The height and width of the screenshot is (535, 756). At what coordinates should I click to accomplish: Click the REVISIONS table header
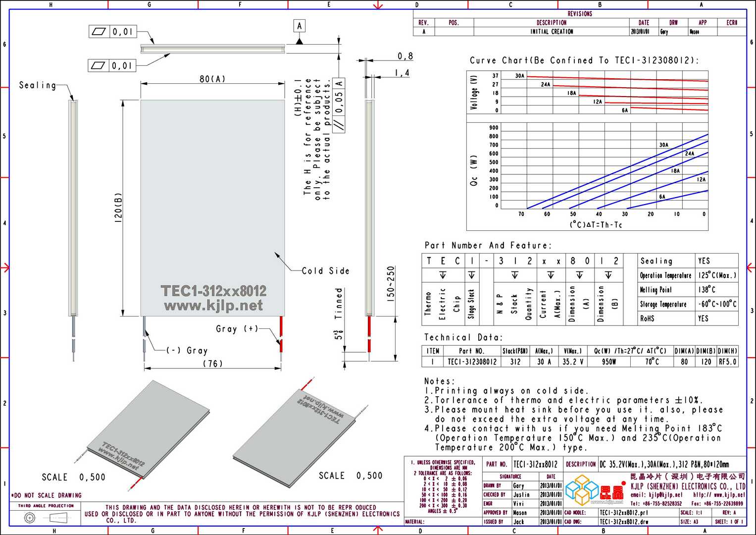[579, 14]
